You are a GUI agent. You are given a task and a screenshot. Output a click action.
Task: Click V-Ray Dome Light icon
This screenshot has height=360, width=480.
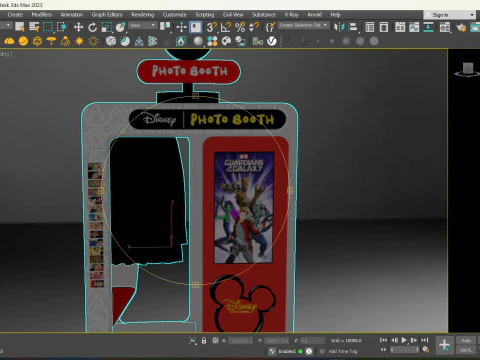(x=9, y=41)
